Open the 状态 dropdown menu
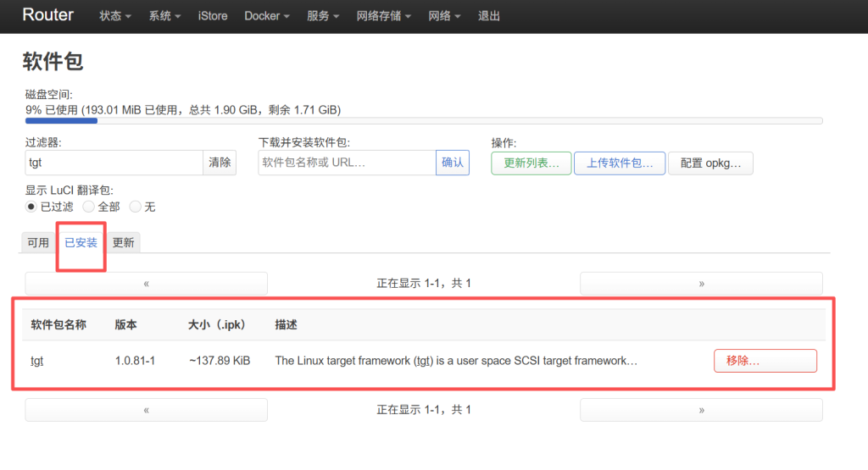 (x=115, y=16)
